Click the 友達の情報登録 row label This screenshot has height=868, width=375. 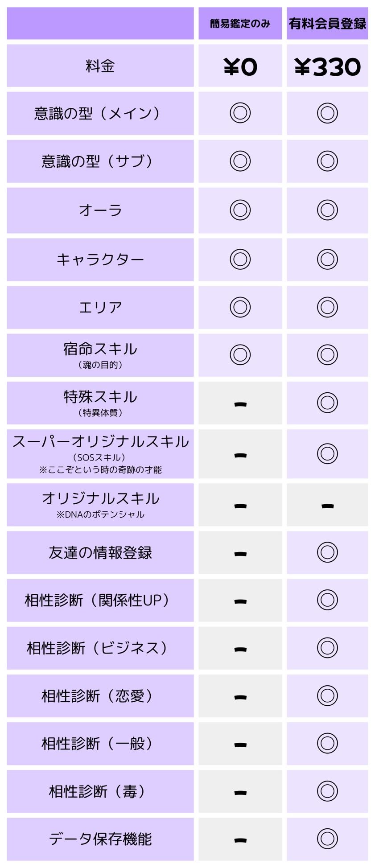(x=100, y=552)
